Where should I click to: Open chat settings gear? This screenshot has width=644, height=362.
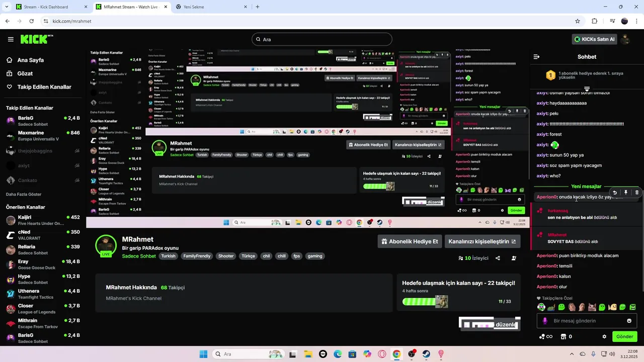[604, 337]
